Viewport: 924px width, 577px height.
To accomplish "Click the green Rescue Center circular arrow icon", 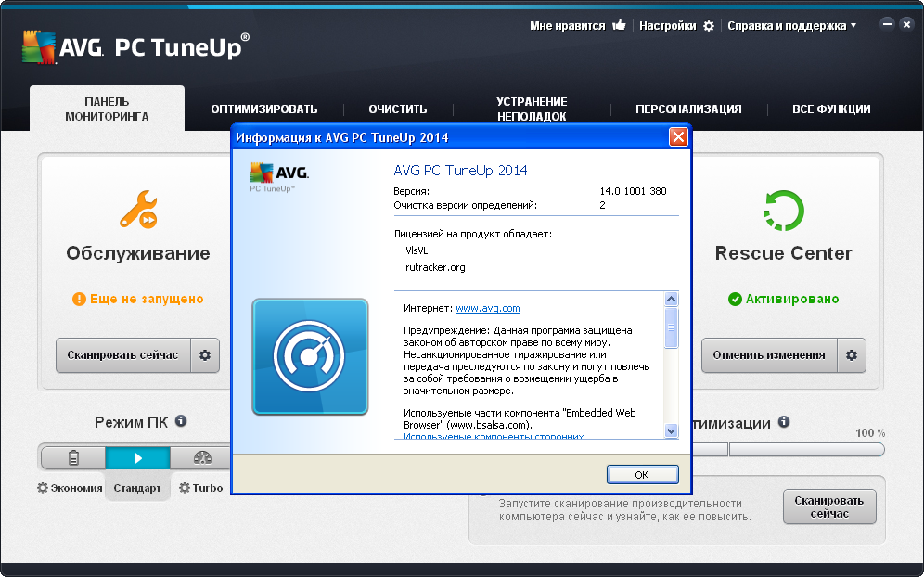I will tap(784, 211).
